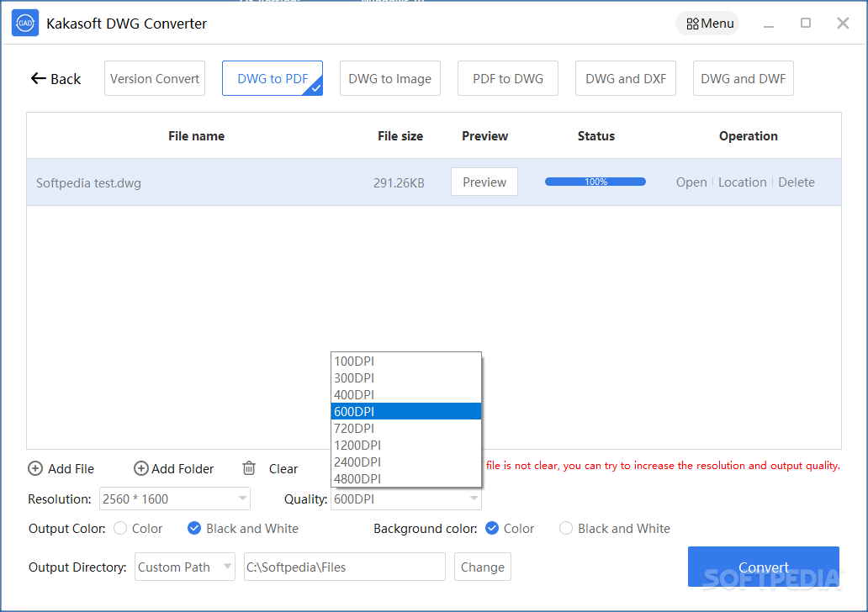
Task: Select Output Color: Color radio button
Action: click(x=120, y=529)
